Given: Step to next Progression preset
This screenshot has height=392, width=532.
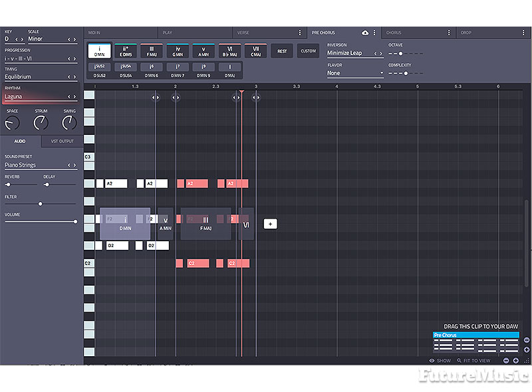Looking at the screenshot, I should 74,58.
